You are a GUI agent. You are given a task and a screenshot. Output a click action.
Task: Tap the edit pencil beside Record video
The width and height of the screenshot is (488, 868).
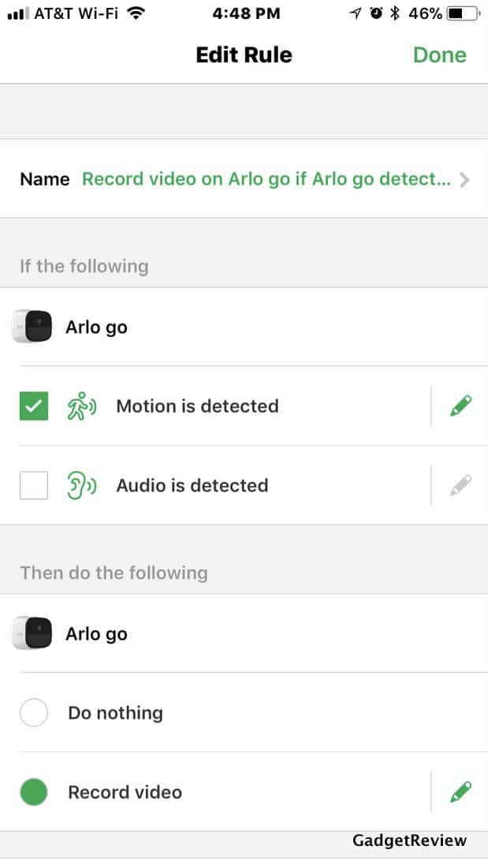(460, 791)
